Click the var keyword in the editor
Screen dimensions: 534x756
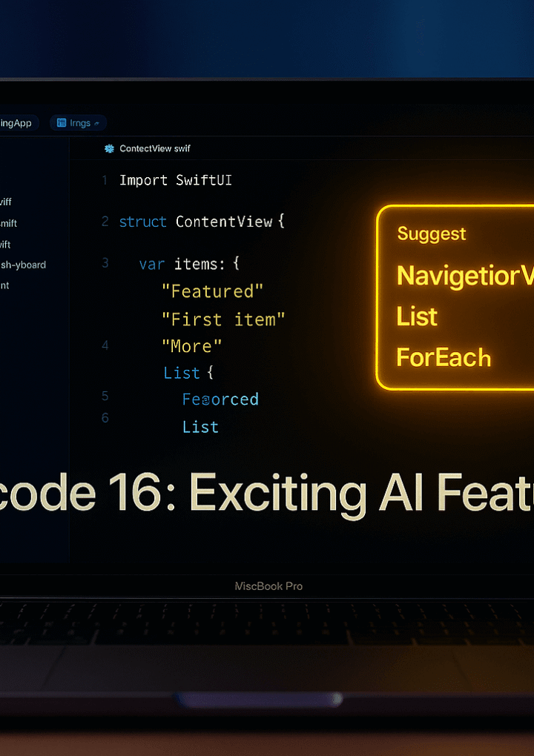pos(151,264)
